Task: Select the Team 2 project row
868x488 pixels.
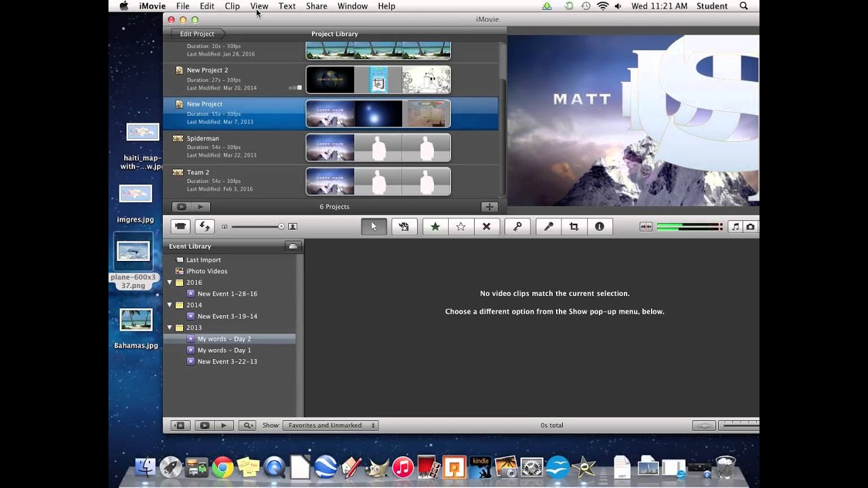Action: pyautogui.click(x=330, y=182)
